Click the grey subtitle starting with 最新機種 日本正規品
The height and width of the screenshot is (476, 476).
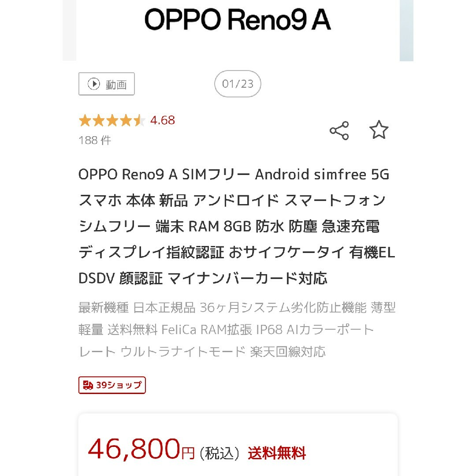[237, 330]
